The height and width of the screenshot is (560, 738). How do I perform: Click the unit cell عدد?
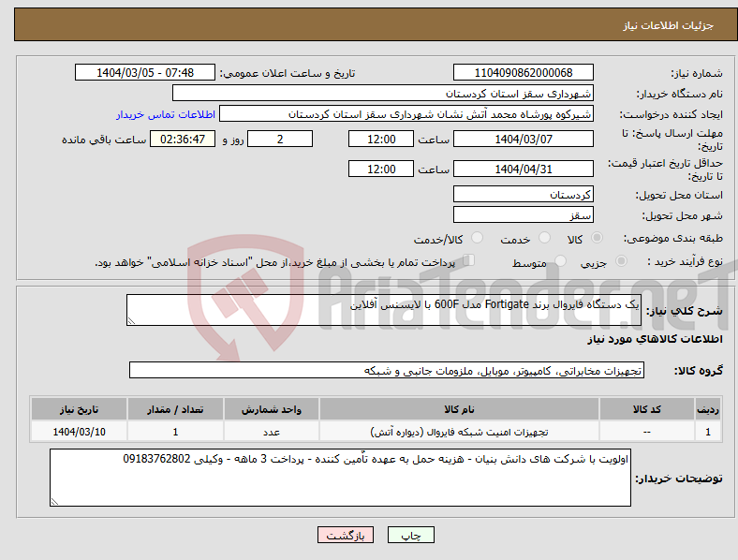(x=272, y=432)
